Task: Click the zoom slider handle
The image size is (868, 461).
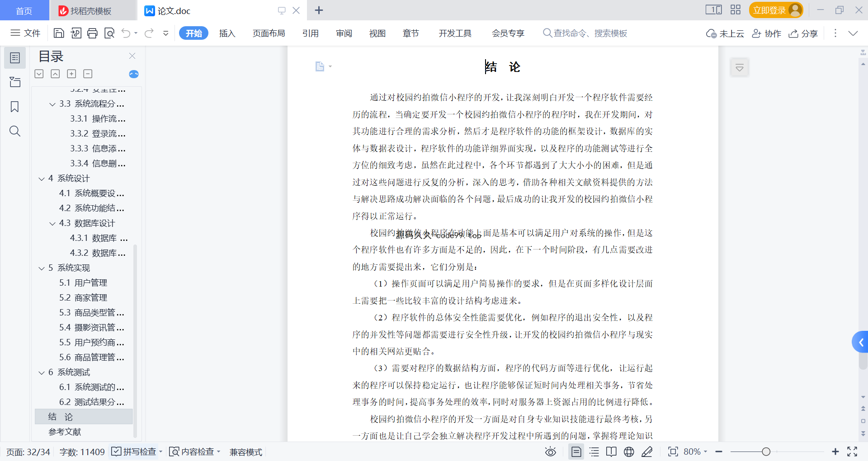Action: [766, 452]
